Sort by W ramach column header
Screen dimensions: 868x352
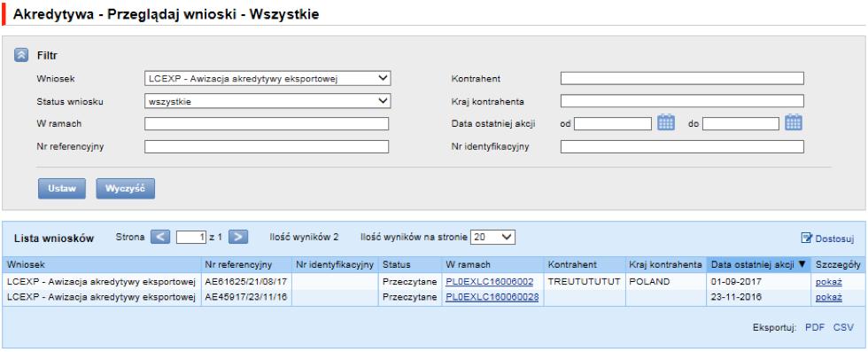492,264
